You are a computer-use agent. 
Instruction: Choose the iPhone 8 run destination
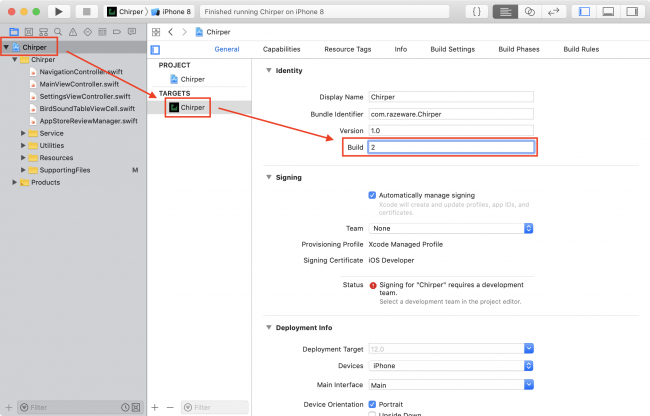point(171,12)
